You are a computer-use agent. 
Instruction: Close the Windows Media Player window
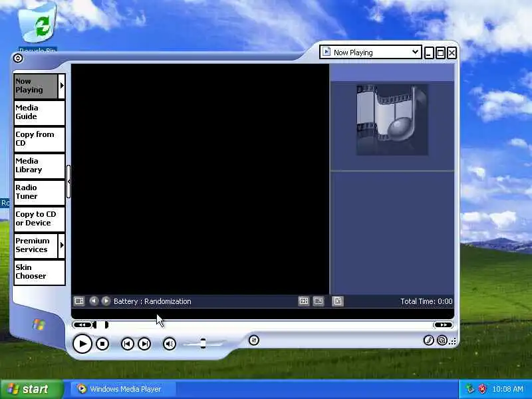tap(452, 53)
